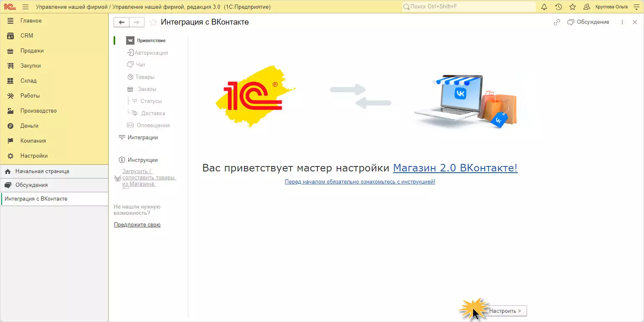Open the Компания section
The height and width of the screenshot is (322, 644).
click(54, 141)
